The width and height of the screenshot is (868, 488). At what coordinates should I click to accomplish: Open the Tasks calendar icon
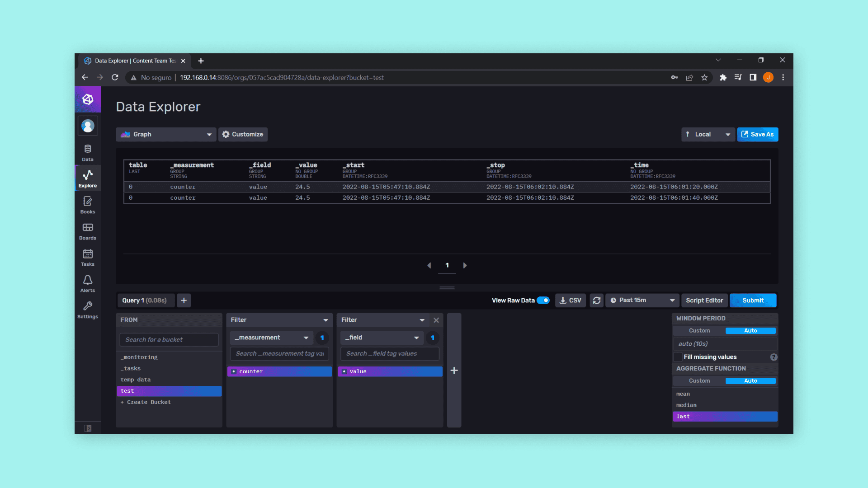(88, 257)
